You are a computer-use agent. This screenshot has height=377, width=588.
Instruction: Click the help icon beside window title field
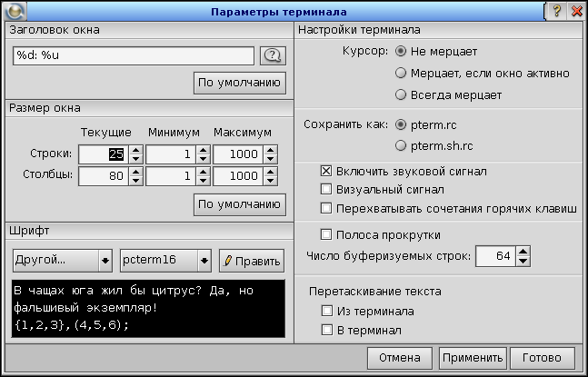point(272,55)
